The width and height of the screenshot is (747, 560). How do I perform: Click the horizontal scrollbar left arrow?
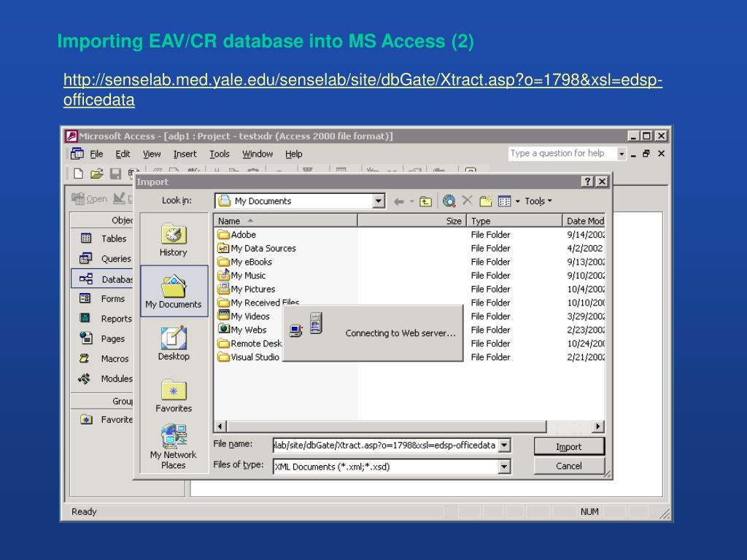coord(220,426)
